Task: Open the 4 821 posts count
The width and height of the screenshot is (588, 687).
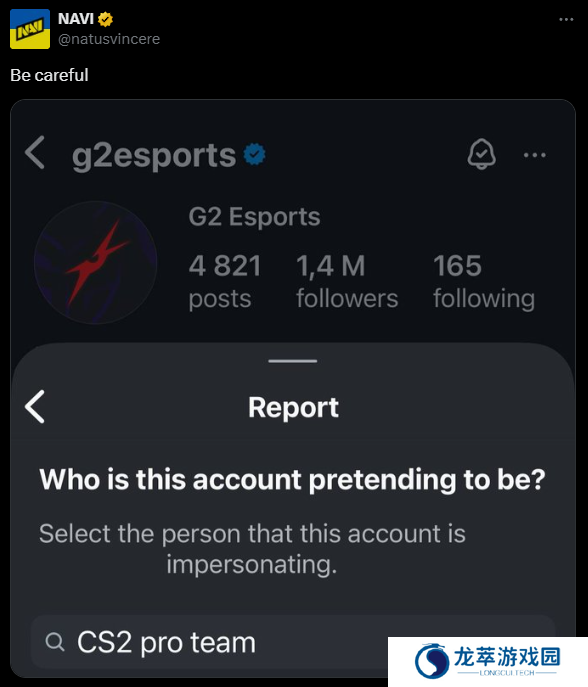Action: point(225,281)
